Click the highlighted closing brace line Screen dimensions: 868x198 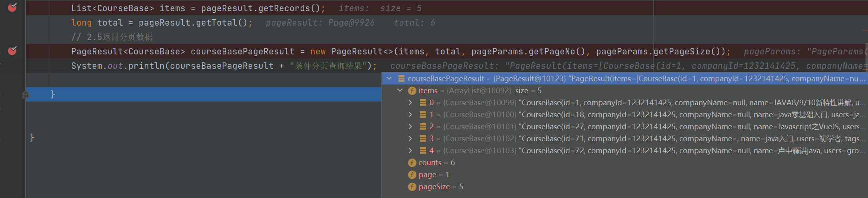tap(204, 94)
